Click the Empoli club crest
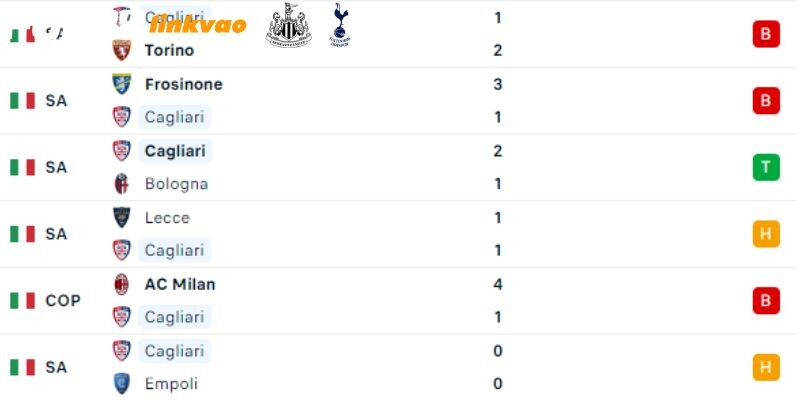The image size is (800, 400). (x=121, y=384)
